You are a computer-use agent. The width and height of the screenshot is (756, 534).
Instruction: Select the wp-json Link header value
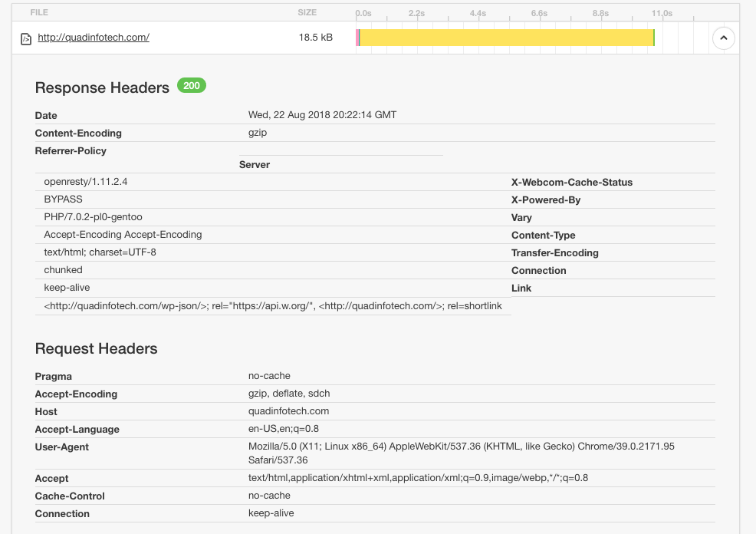272,306
